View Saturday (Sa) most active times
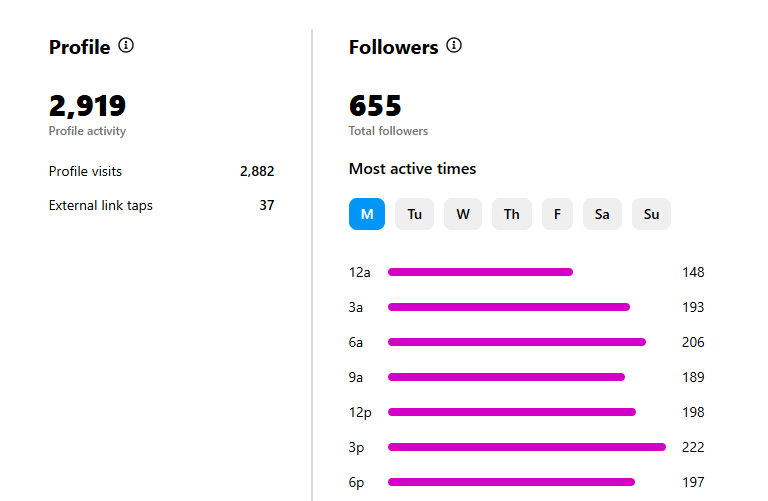The width and height of the screenshot is (768, 501). point(602,214)
